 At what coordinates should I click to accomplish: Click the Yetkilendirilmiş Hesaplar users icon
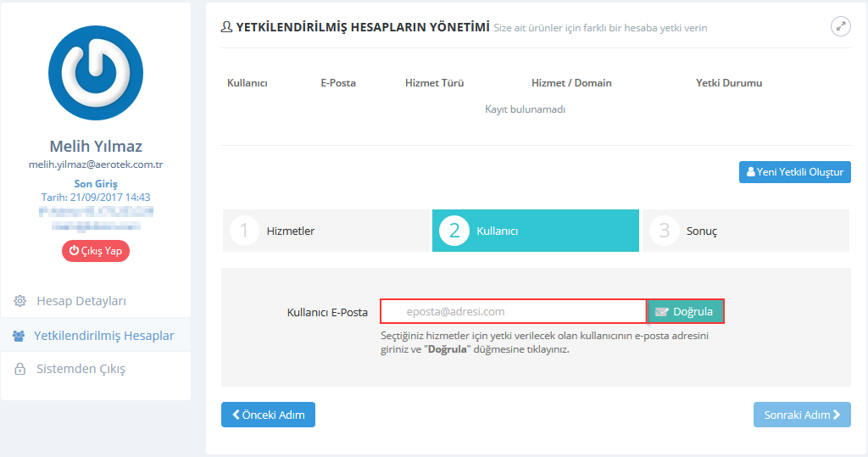click(x=19, y=336)
